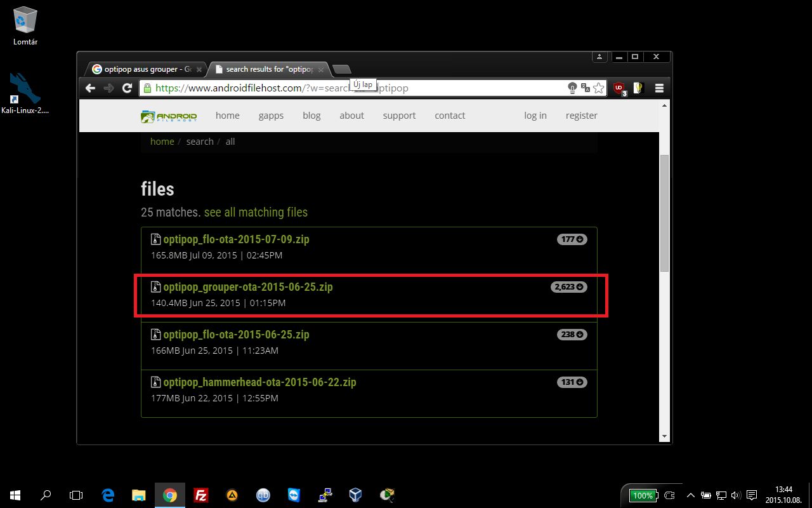Click the scrollbar down arrow
This screenshot has height=508, width=812.
click(x=665, y=436)
